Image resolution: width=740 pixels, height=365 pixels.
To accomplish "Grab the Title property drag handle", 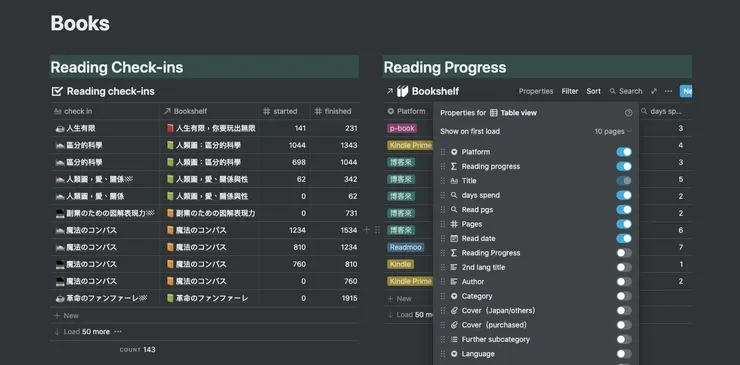I will [443, 181].
